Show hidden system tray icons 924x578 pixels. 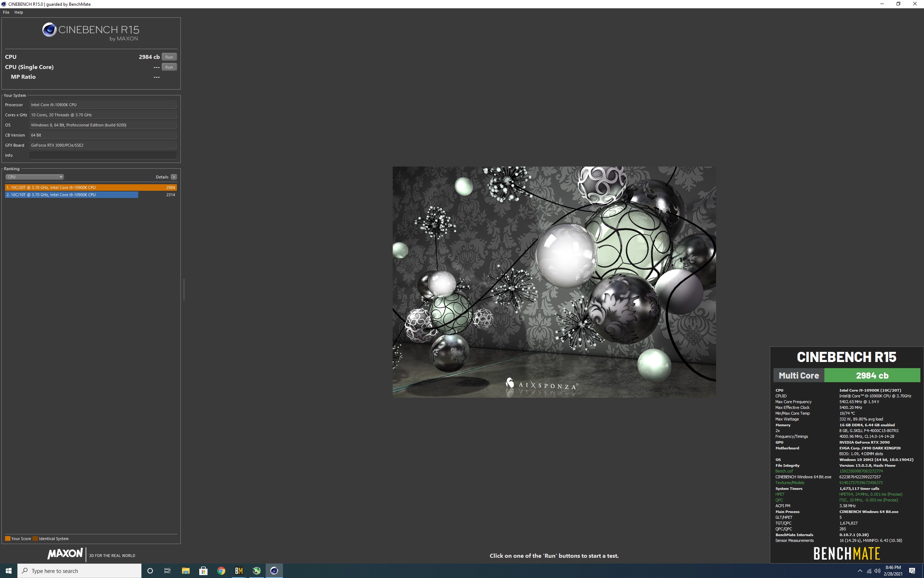[860, 571]
